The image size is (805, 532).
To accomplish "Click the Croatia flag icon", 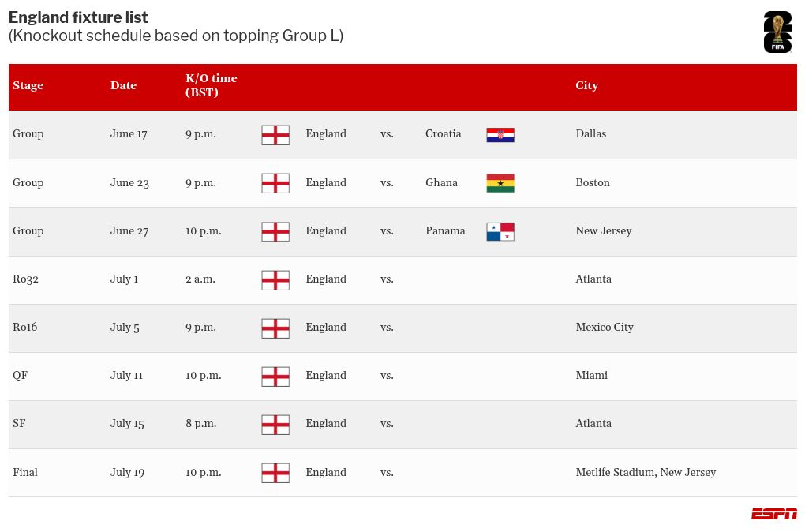I will click(500, 135).
